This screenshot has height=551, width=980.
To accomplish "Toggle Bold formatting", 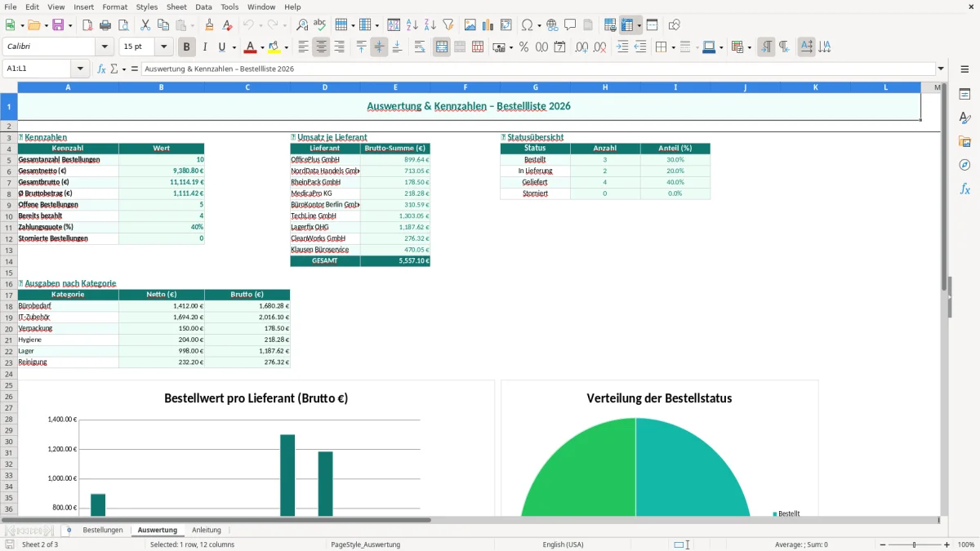I will click(x=187, y=47).
